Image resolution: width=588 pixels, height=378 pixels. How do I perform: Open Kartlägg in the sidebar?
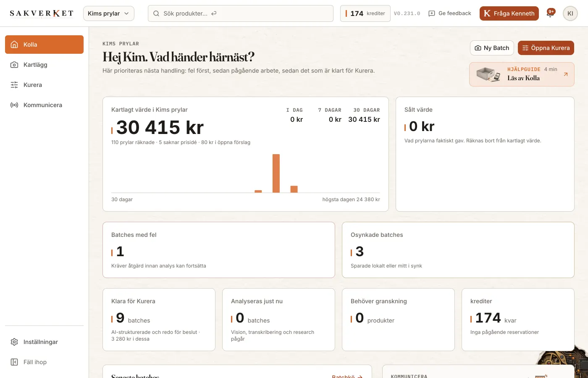44,65
